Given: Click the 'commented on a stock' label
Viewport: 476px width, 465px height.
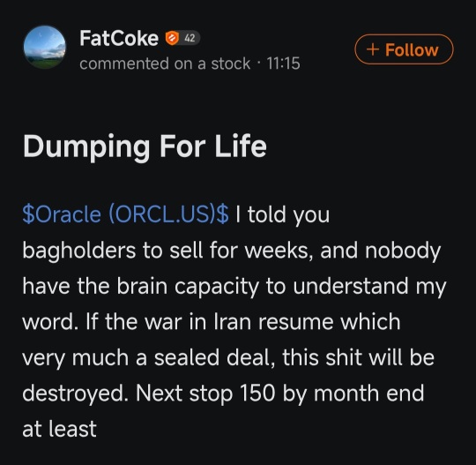Looking at the screenshot, I should pos(165,64).
